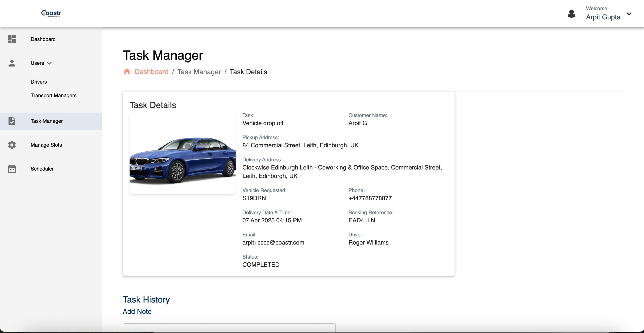Click the Manage Slots gear icon
644x333 pixels.
tap(12, 145)
